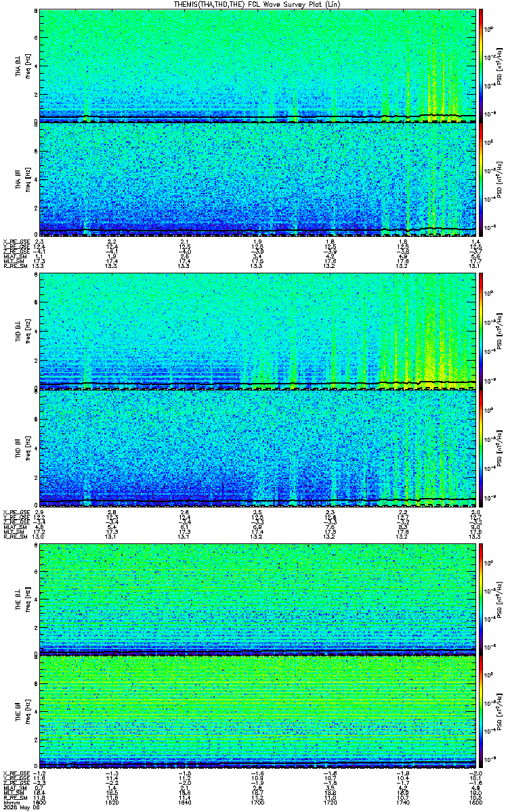Click the THA B-perpendicular PSD color bar
The height and width of the screenshot is (812, 508).
tap(481, 65)
